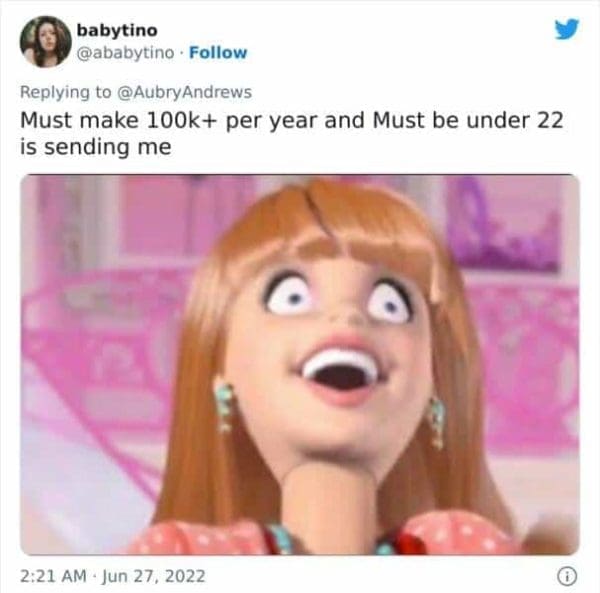This screenshot has width=600, height=593.
Task: Select the 'Must make 100k+' tweet line
Action: tap(292, 121)
